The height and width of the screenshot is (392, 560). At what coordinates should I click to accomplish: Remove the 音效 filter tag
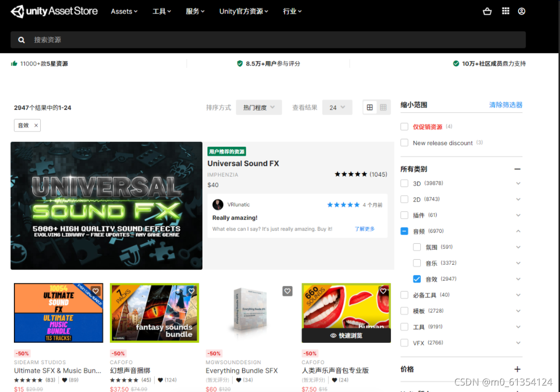pyautogui.click(x=36, y=125)
